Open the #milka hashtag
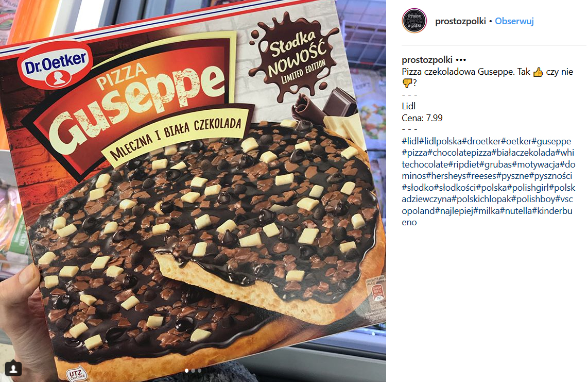The height and width of the screenshot is (382, 588). click(x=487, y=211)
